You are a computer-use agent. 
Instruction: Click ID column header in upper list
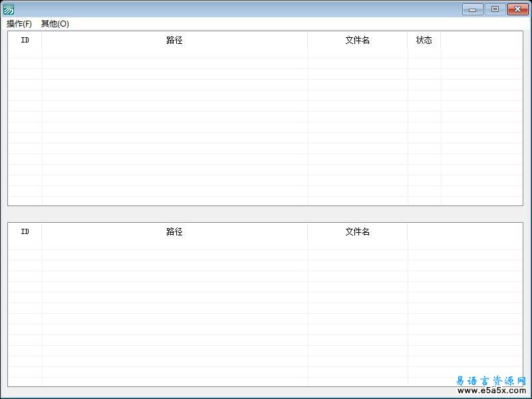(x=25, y=40)
